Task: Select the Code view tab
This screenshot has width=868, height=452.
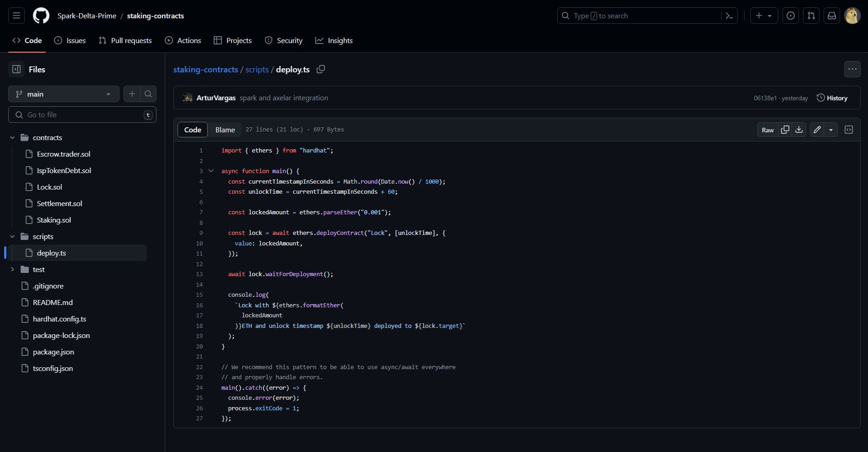Action: (x=193, y=130)
